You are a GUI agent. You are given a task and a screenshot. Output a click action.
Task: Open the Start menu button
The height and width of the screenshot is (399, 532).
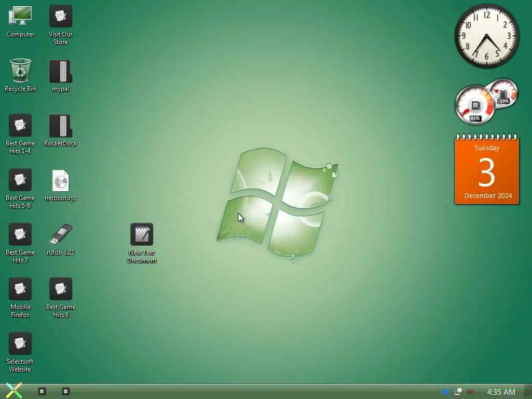(14, 391)
